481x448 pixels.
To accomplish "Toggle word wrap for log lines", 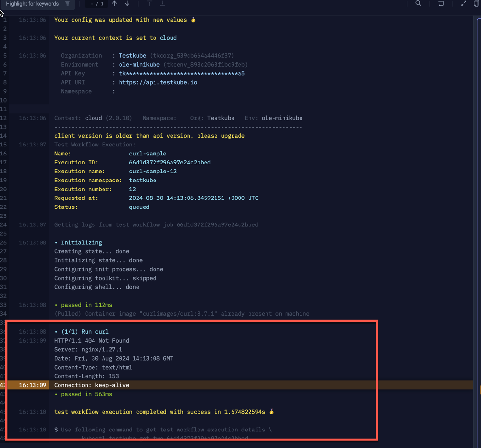I will [x=440, y=4].
